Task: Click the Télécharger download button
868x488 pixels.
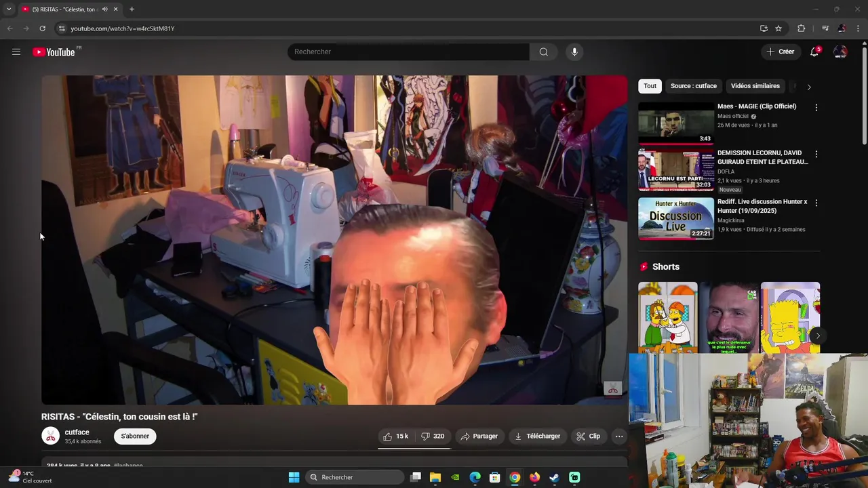Action: 537,436
